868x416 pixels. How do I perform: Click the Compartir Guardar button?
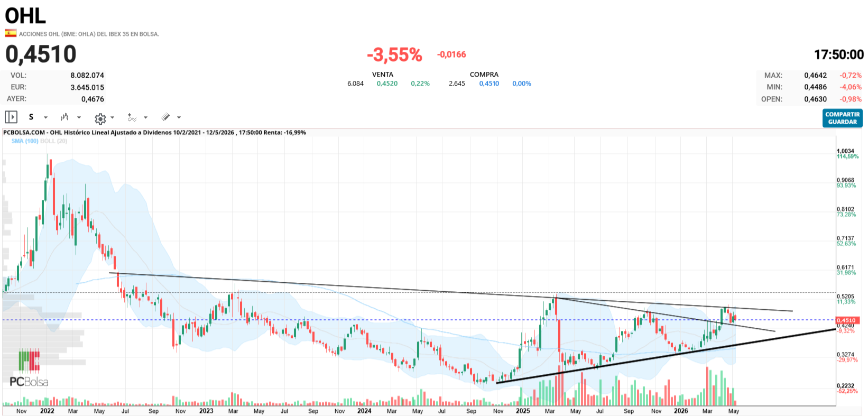(843, 118)
